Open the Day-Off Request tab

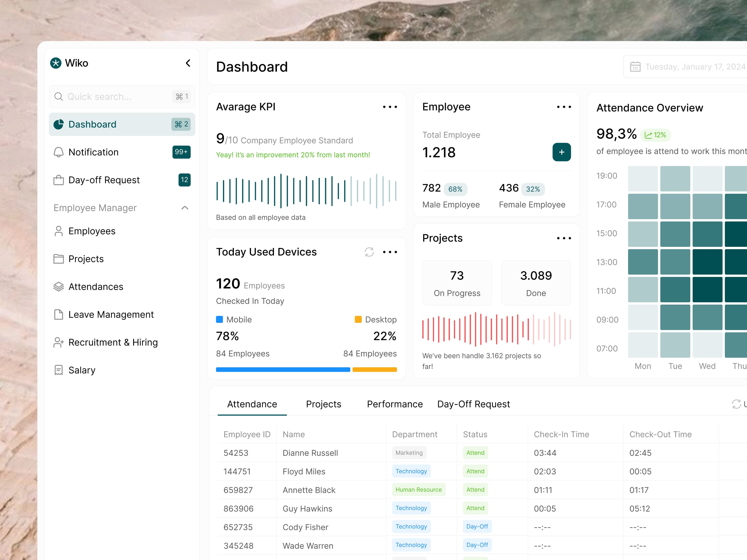(473, 404)
